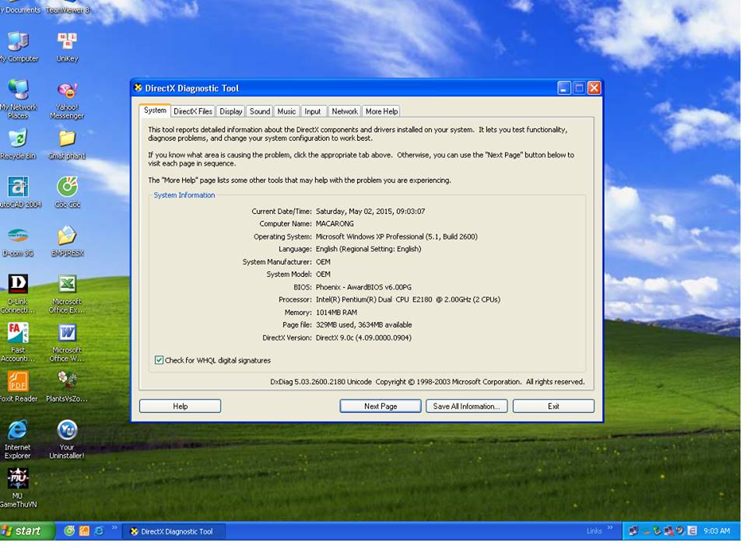Click the Saturday, May 02, 2015 date value
The width and height of the screenshot is (747, 560).
pyautogui.click(x=370, y=212)
